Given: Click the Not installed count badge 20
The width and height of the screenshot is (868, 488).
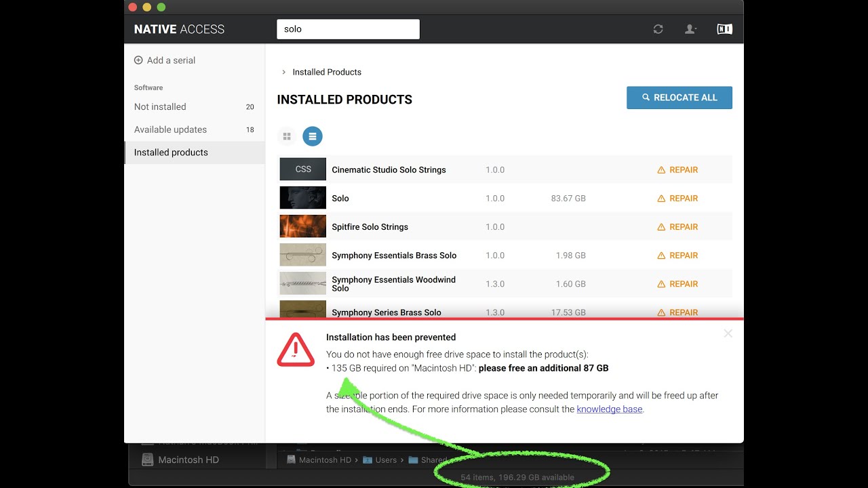Looking at the screenshot, I should coord(250,107).
